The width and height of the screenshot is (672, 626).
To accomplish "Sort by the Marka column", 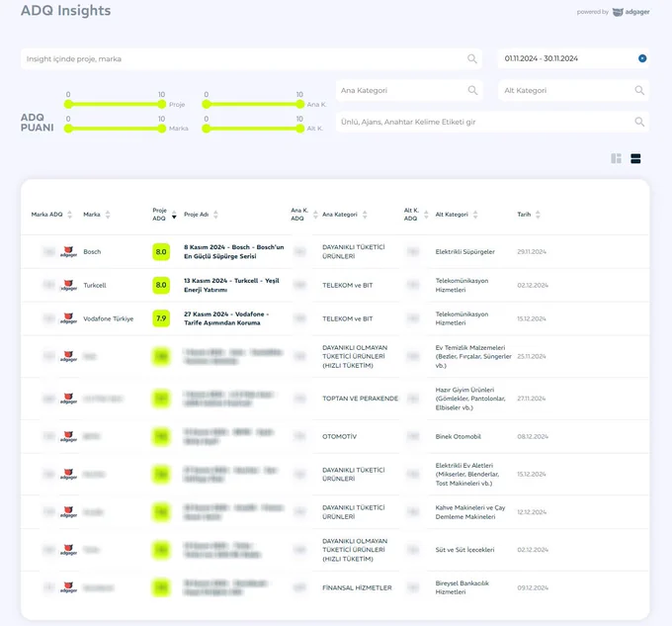I will pyautogui.click(x=108, y=215).
